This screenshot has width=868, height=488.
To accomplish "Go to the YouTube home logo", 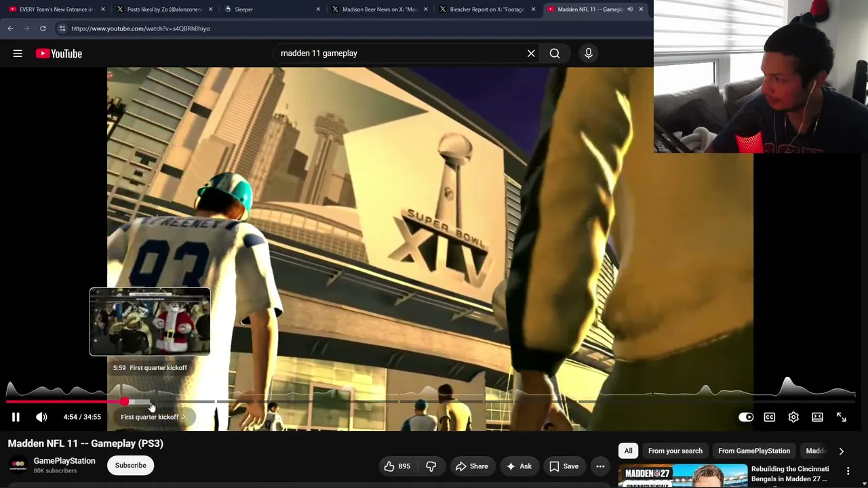I will coord(59,54).
